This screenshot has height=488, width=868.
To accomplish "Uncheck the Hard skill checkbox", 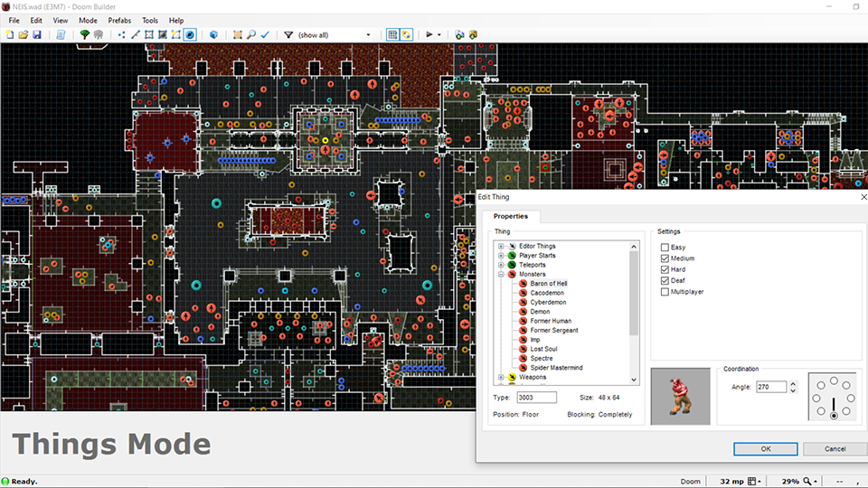I will tap(665, 269).
